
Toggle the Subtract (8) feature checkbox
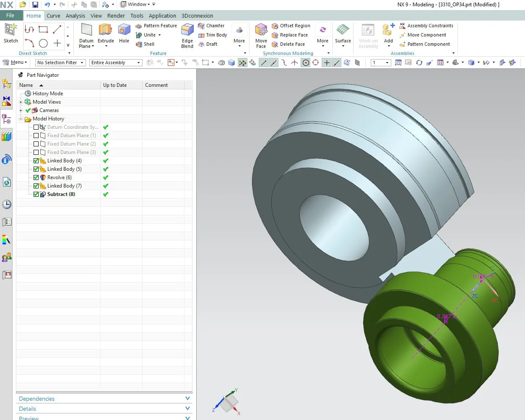[36, 194]
